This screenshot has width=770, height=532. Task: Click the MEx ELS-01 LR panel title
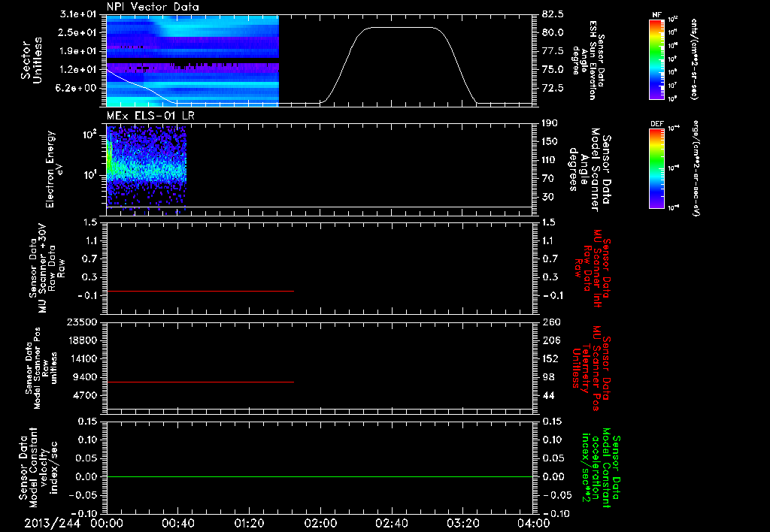pyautogui.click(x=152, y=116)
